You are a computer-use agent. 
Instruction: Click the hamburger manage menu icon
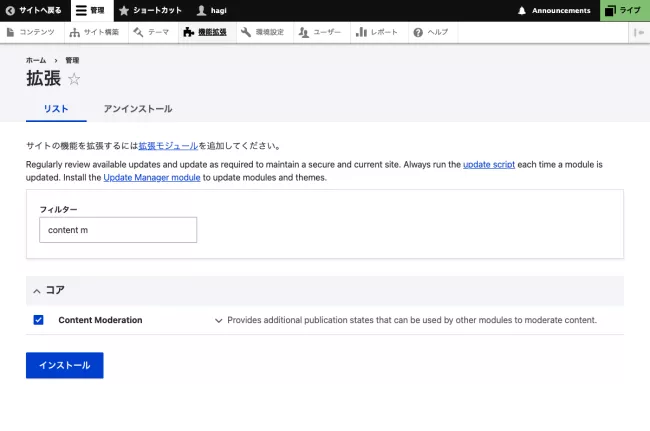click(81, 10)
